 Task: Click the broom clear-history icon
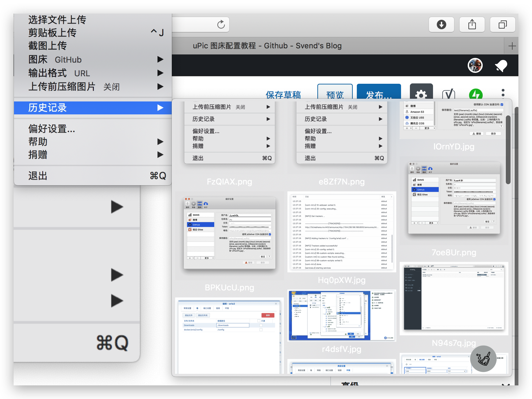(483, 359)
